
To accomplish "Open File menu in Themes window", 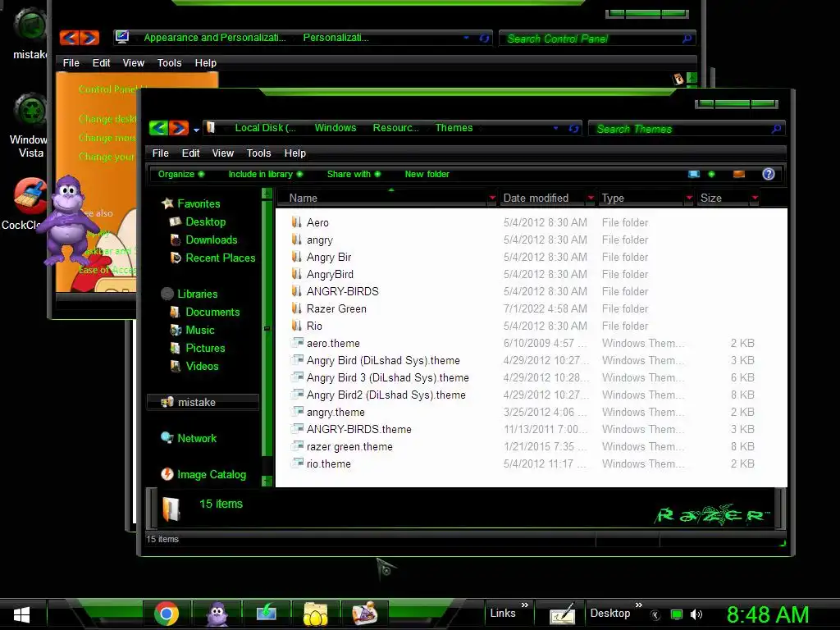I will [160, 153].
